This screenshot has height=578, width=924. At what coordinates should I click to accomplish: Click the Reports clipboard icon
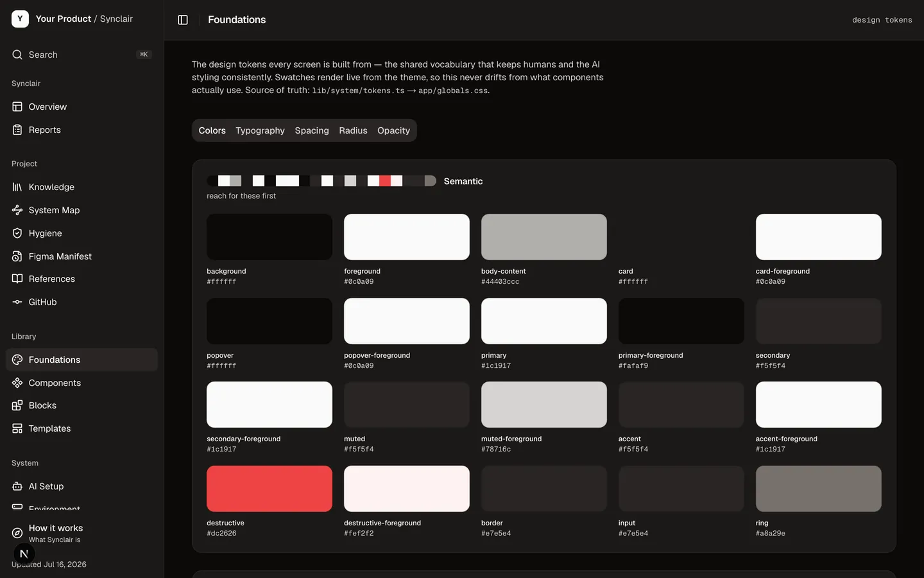click(17, 130)
